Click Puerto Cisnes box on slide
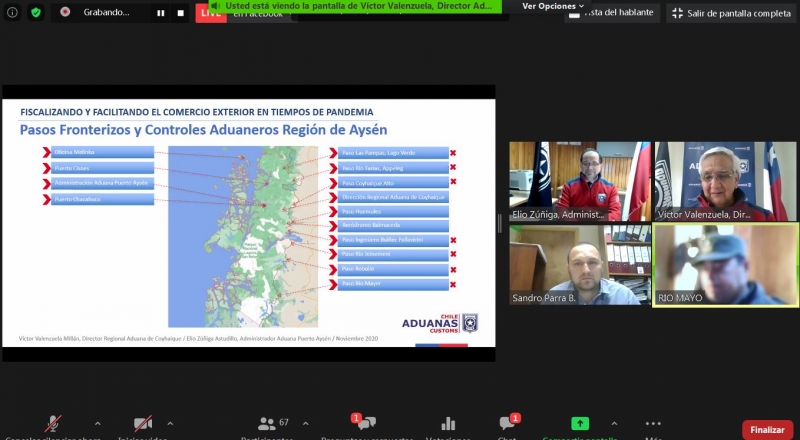 click(103, 168)
